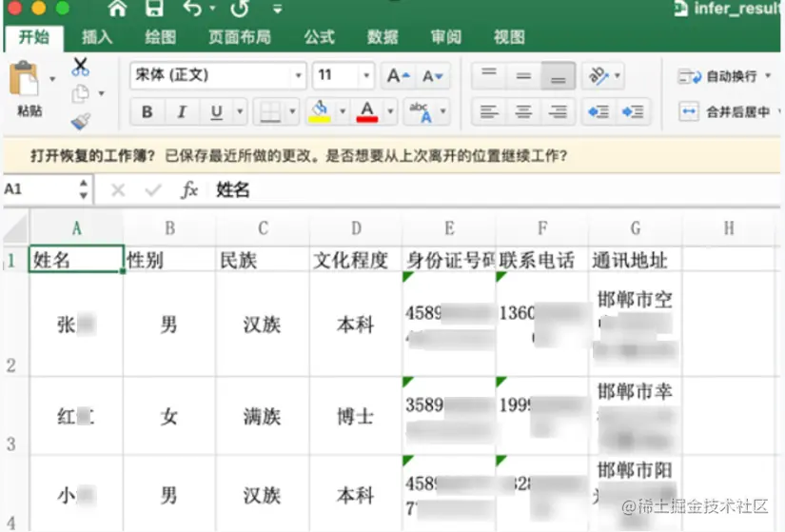Decrease font size with A down
785x532 pixels.
point(433,76)
